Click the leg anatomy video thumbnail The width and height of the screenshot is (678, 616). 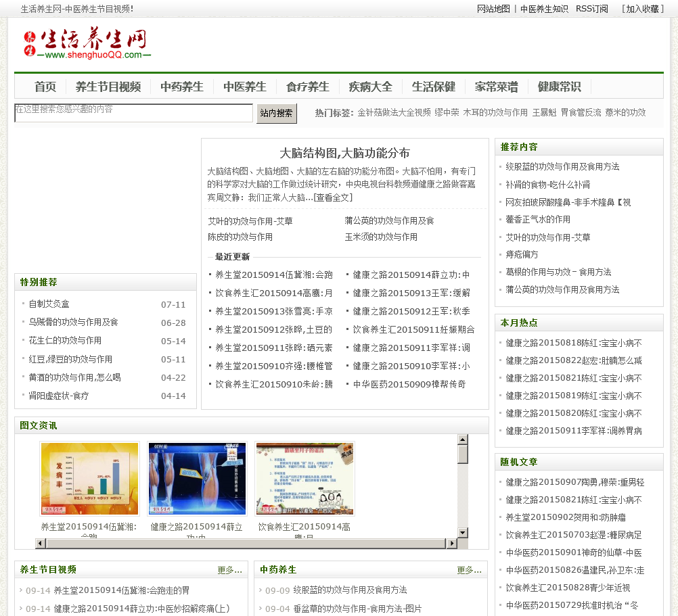point(197,479)
